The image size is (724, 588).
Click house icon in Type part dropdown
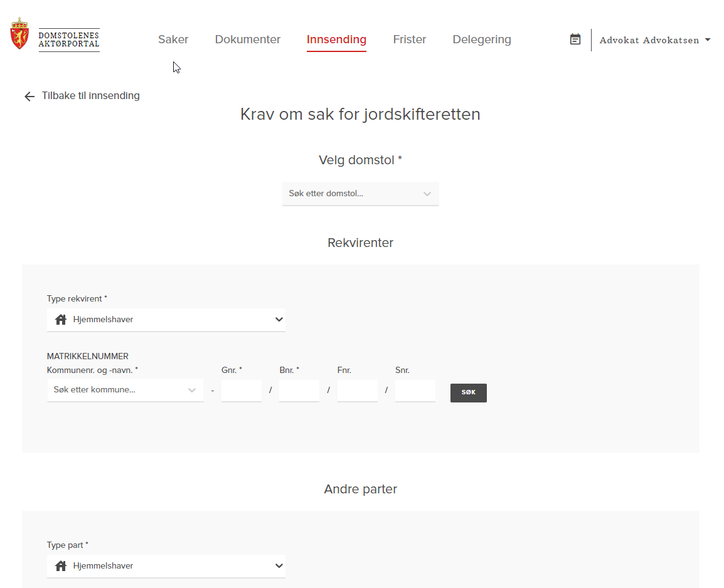61,566
